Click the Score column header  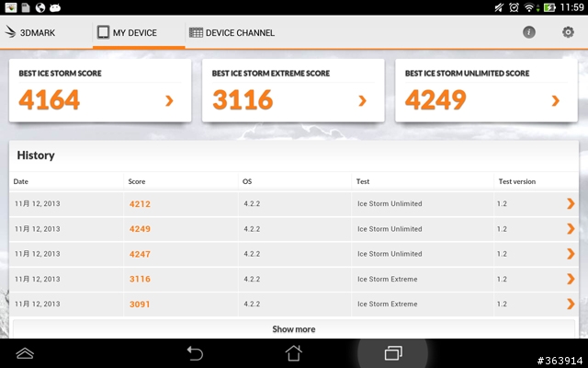[x=137, y=181]
